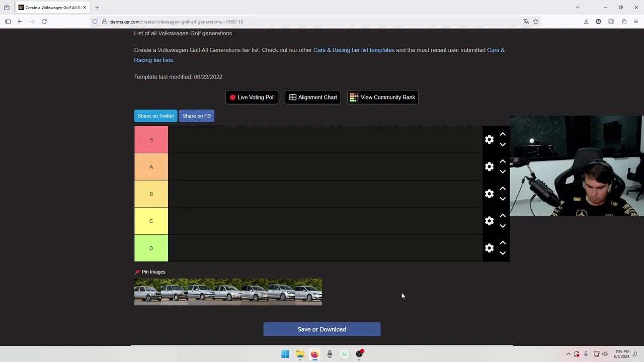Open settings gear for S tier row

click(x=489, y=139)
